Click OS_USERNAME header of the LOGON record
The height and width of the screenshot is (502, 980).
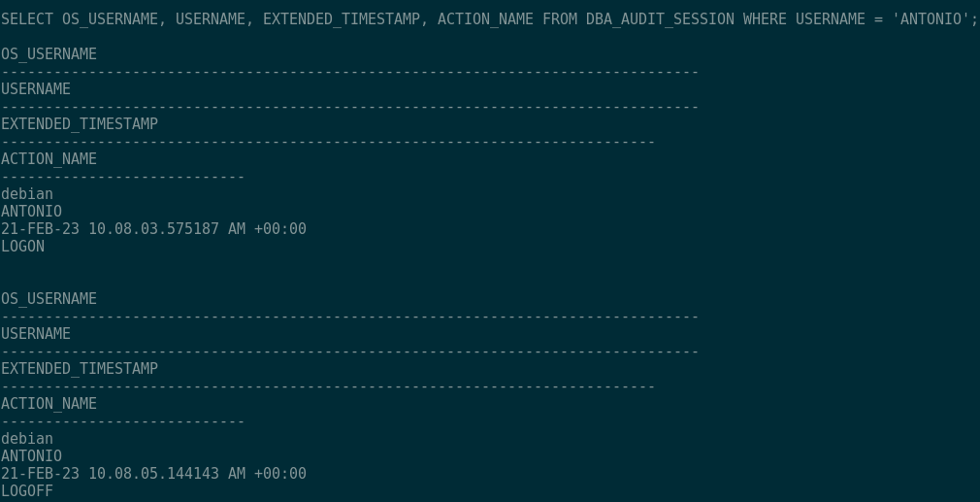pos(49,54)
